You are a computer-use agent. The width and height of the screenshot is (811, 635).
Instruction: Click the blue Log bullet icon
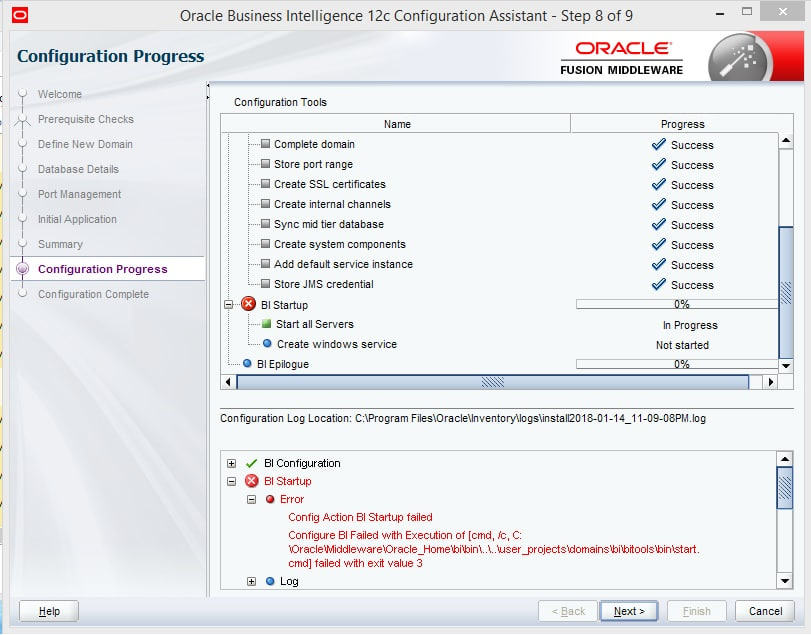click(x=270, y=581)
